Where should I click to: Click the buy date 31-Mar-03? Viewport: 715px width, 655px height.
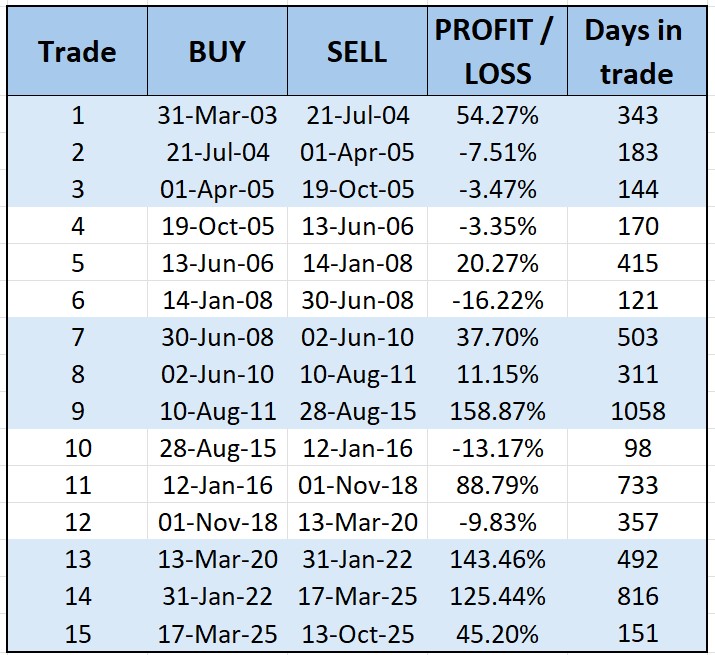click(x=217, y=115)
